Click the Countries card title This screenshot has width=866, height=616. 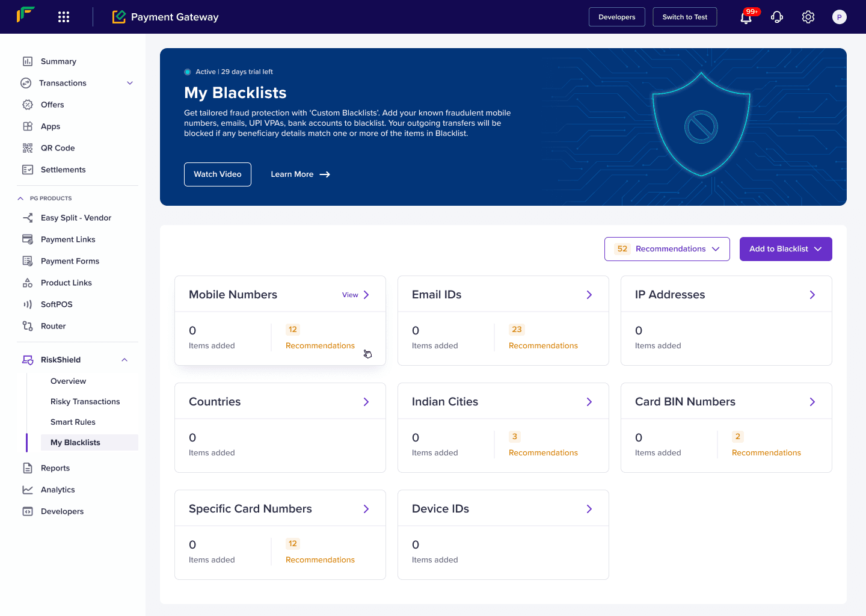click(x=215, y=402)
